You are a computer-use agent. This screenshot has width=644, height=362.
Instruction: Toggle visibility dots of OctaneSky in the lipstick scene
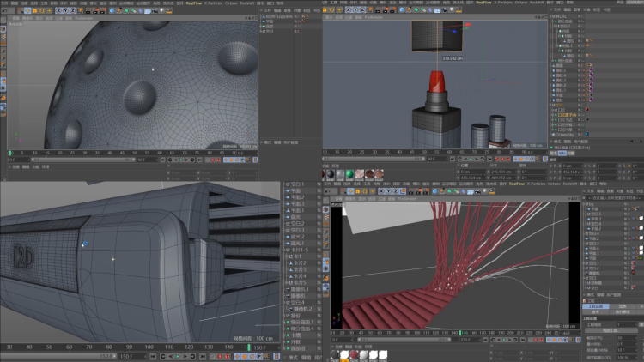click(x=581, y=135)
